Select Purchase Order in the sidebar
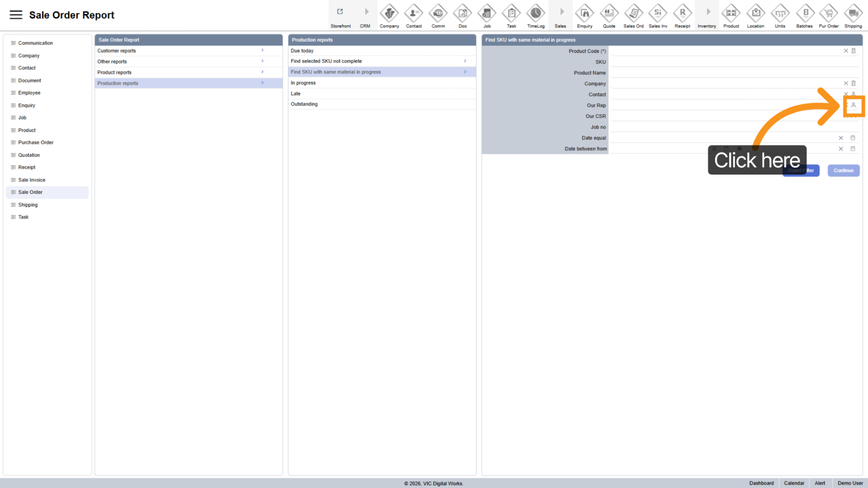This screenshot has height=488, width=868. [x=47, y=143]
